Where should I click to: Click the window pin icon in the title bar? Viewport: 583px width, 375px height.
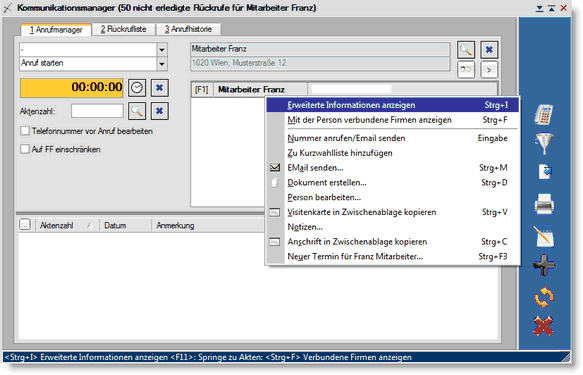coord(7,8)
